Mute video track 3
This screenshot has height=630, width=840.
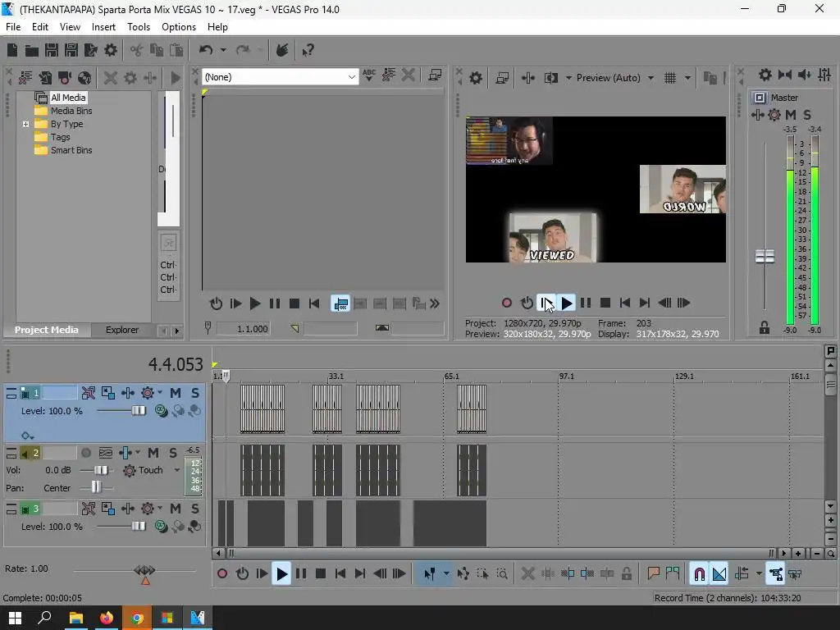(x=176, y=509)
